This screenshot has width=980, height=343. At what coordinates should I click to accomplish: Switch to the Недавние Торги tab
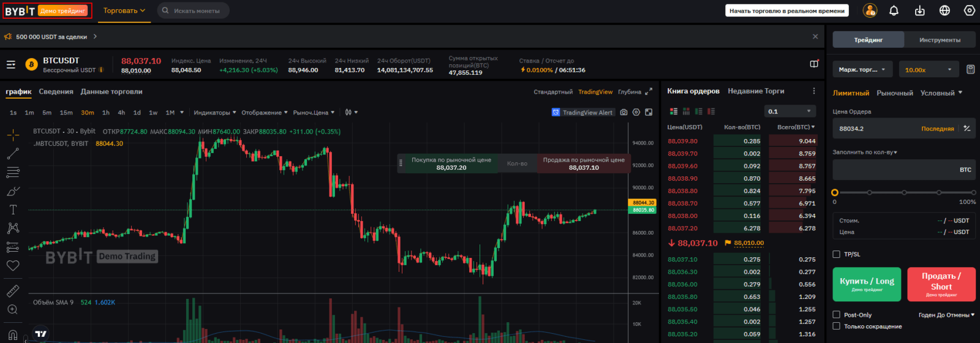756,91
